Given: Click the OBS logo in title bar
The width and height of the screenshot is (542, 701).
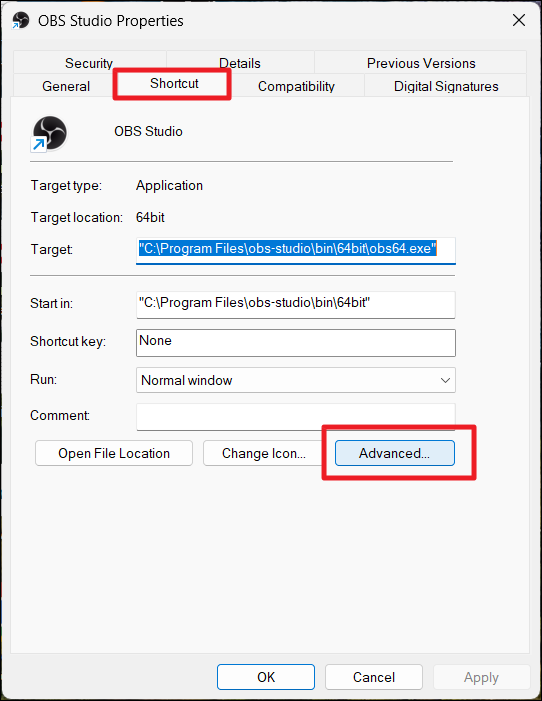Looking at the screenshot, I should 20,21.
